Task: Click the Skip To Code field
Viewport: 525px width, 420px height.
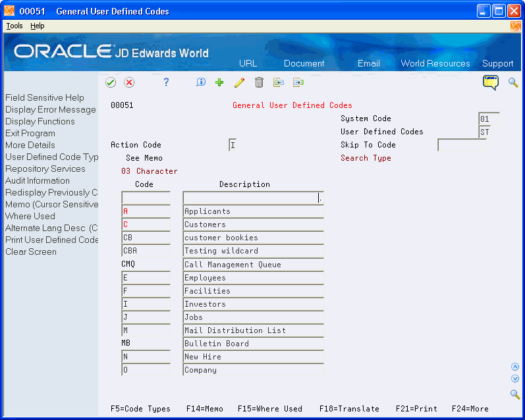Action: [x=462, y=145]
